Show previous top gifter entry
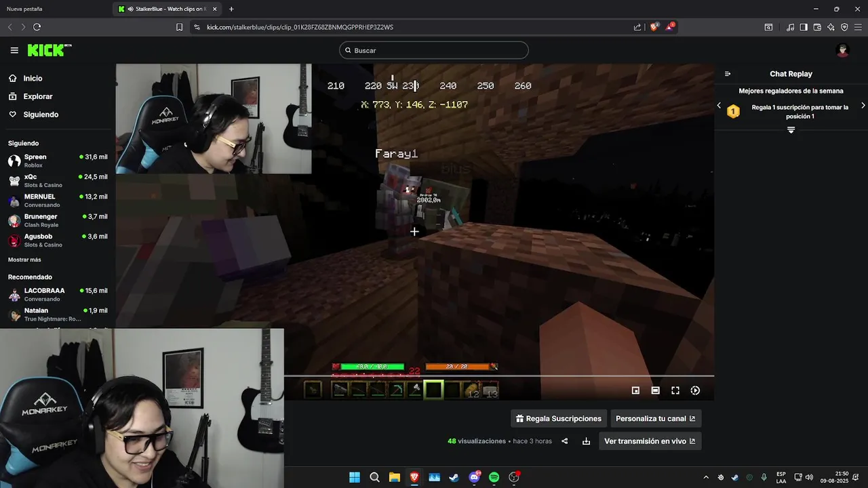Screen dimensions: 868x488 pyautogui.click(x=719, y=106)
